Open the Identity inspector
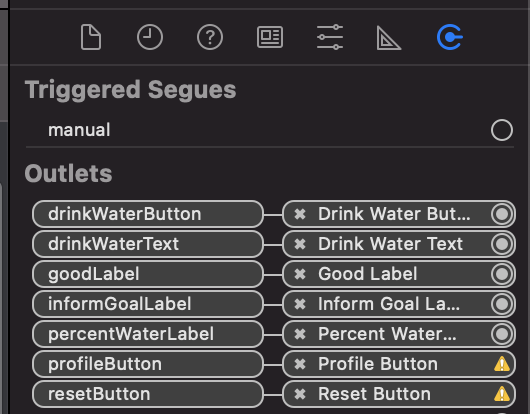The height and width of the screenshot is (414, 530). (x=270, y=37)
